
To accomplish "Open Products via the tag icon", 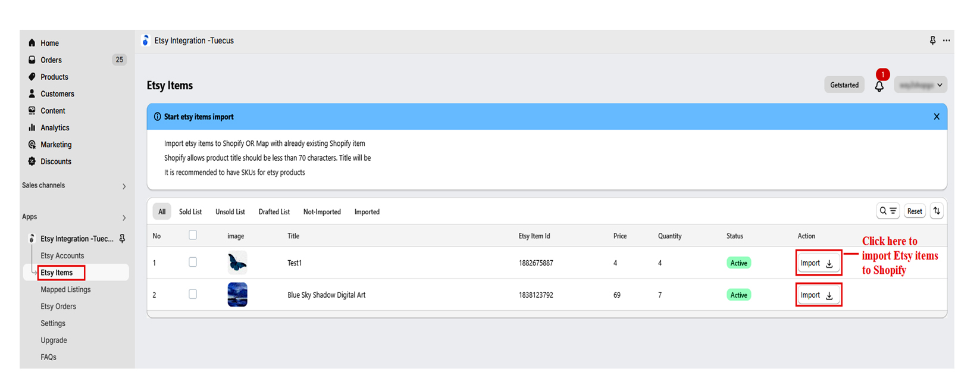I will [32, 77].
